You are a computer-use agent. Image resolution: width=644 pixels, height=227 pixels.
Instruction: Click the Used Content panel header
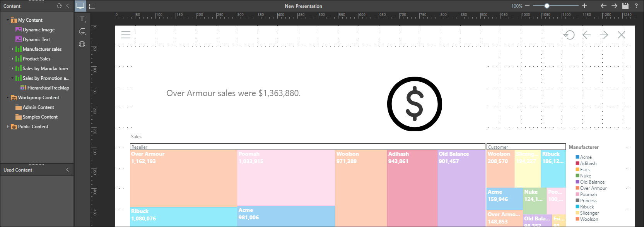coord(37,170)
